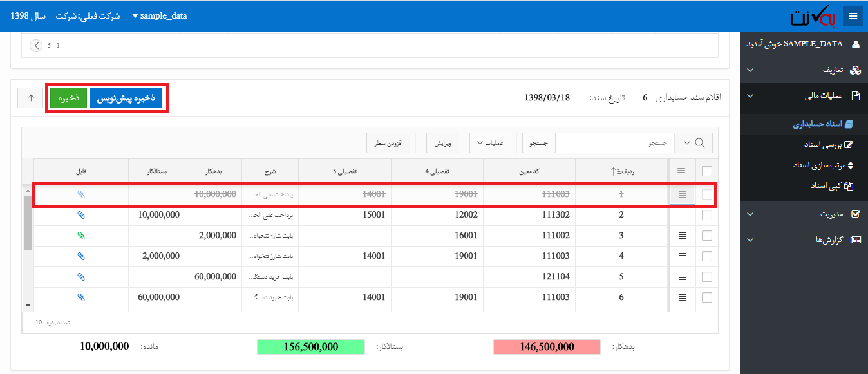Screen dimensions: 868x374
Task: Click the 60,000,000 debit cell in row 5
Action: coord(213,277)
